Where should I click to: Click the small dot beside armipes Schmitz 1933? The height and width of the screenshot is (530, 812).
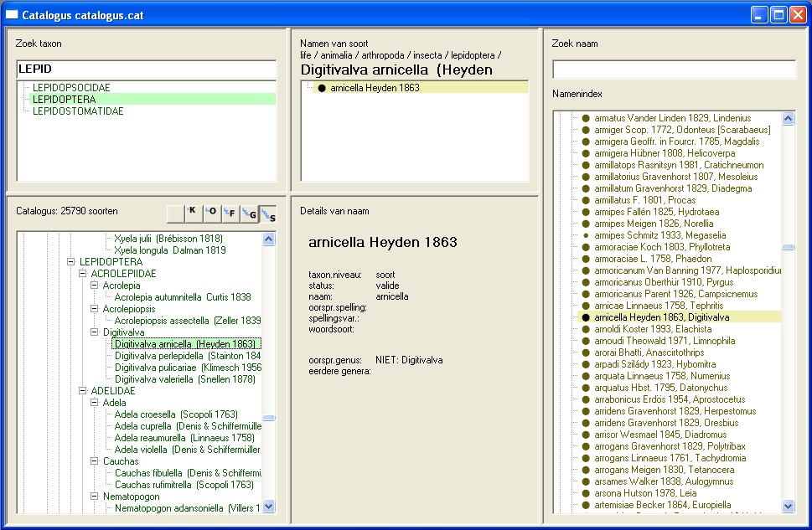click(x=586, y=235)
